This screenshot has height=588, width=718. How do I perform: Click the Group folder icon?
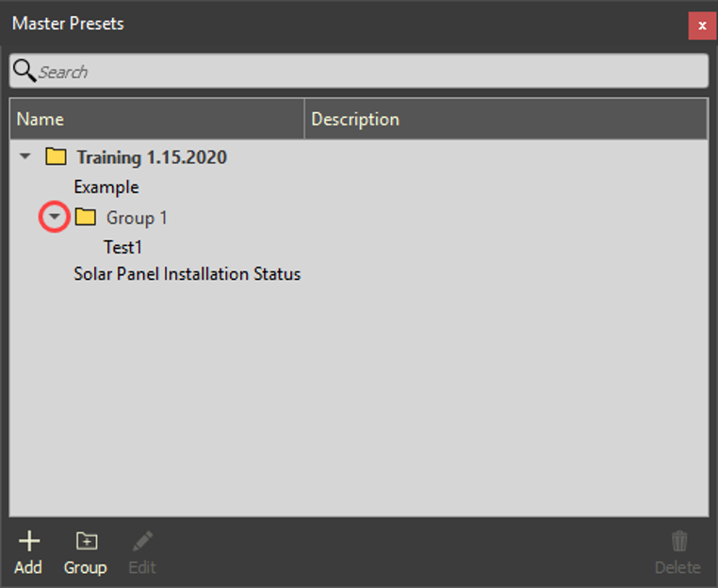click(x=86, y=541)
